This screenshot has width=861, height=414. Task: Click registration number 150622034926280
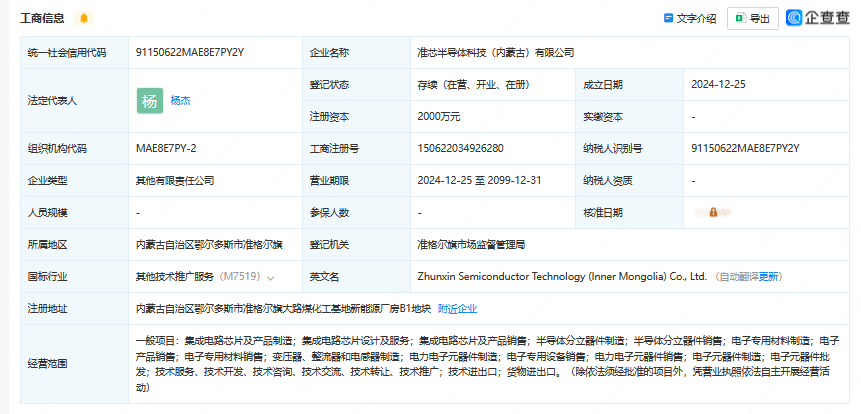(460, 148)
